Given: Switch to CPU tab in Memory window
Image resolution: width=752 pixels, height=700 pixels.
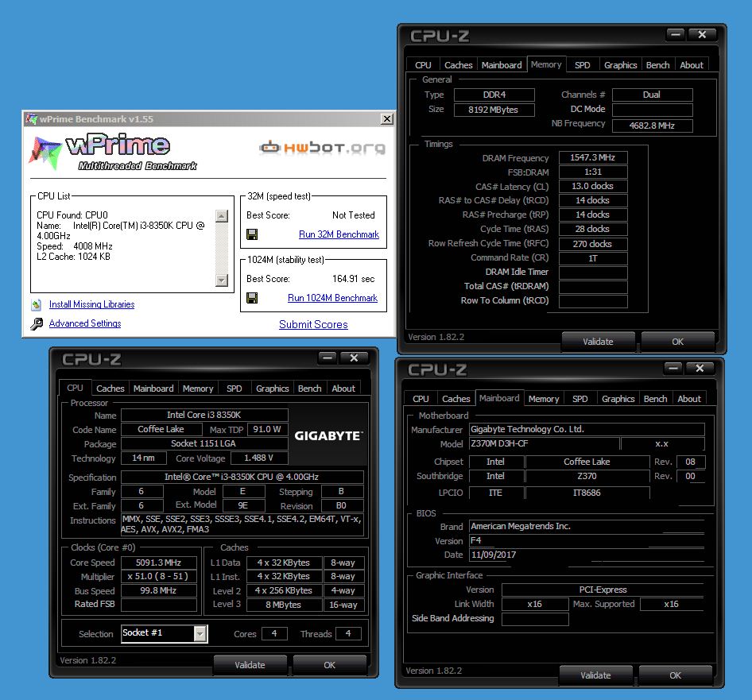Looking at the screenshot, I should click(x=423, y=65).
